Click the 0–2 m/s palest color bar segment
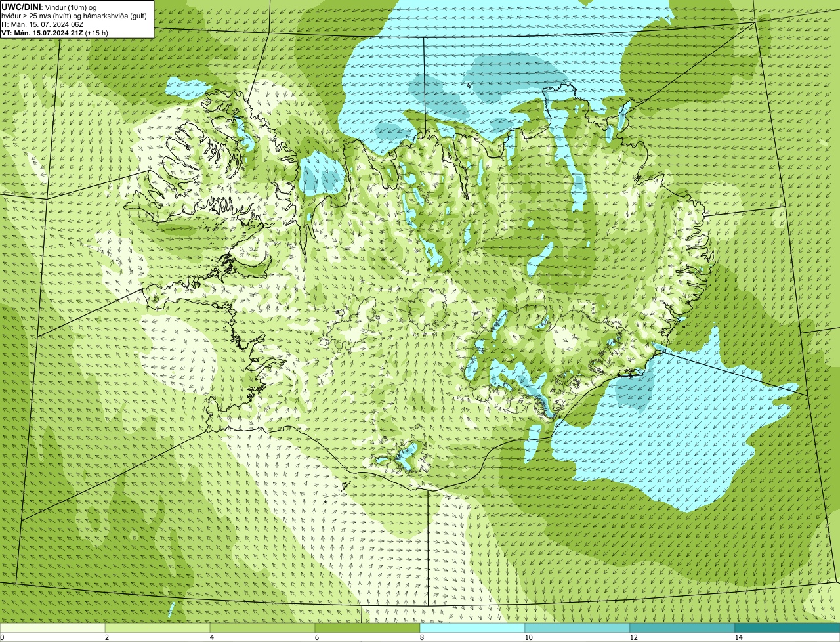Screen dimensions: 840x642 [x=52, y=628]
